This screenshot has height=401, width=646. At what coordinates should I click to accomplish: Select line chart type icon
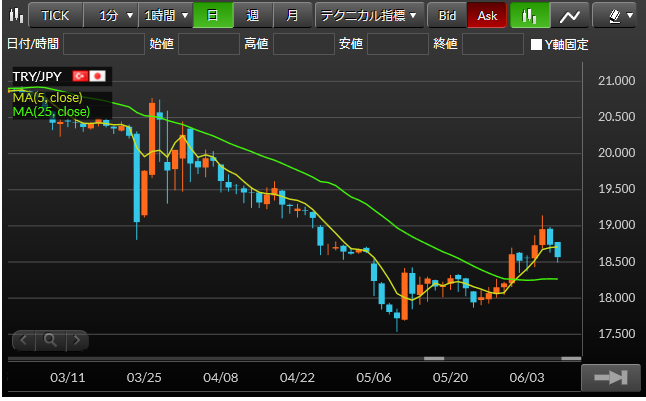(570, 16)
